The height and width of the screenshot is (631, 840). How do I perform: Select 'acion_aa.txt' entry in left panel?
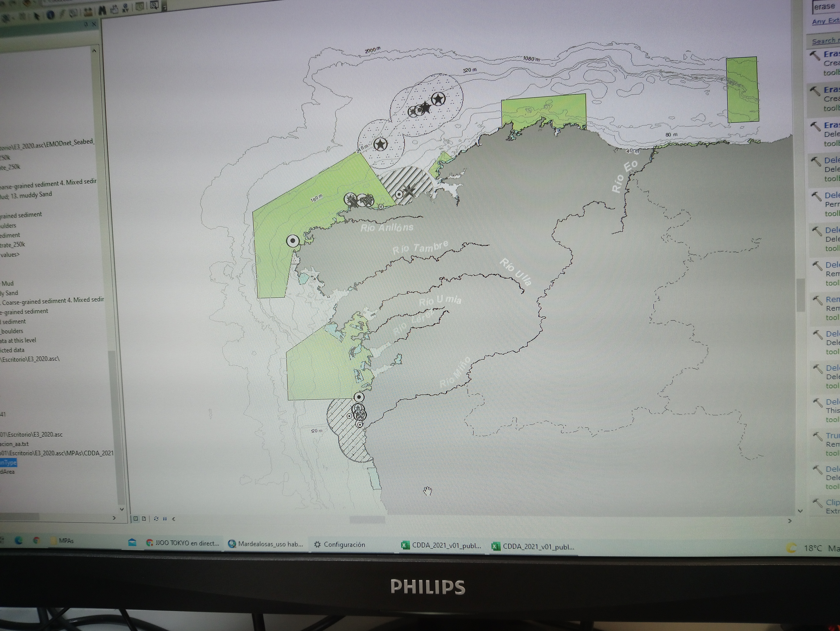[14, 444]
